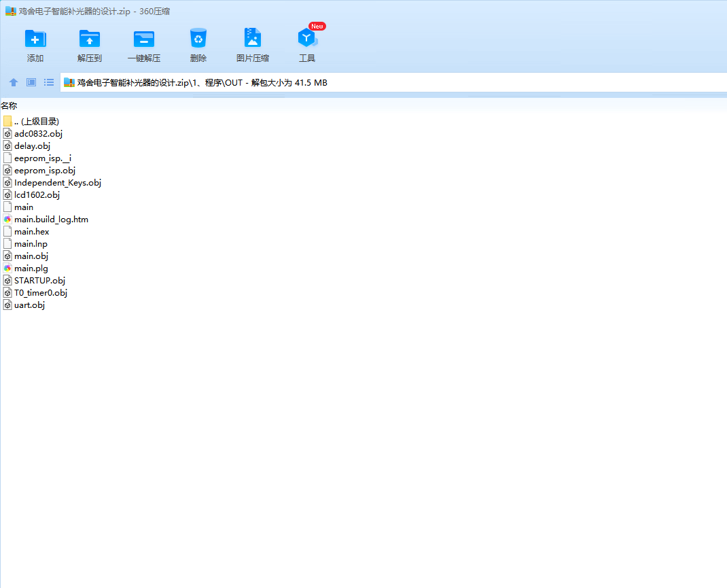Click the icon of main.build_log.htm
The height and width of the screenshot is (588, 727).
pyautogui.click(x=7, y=220)
